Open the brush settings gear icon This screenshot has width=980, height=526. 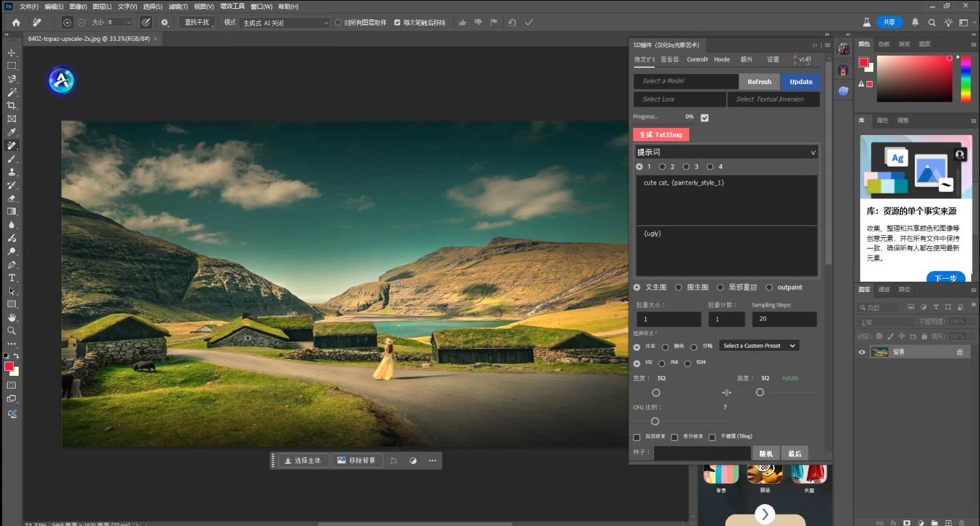pyautogui.click(x=164, y=23)
